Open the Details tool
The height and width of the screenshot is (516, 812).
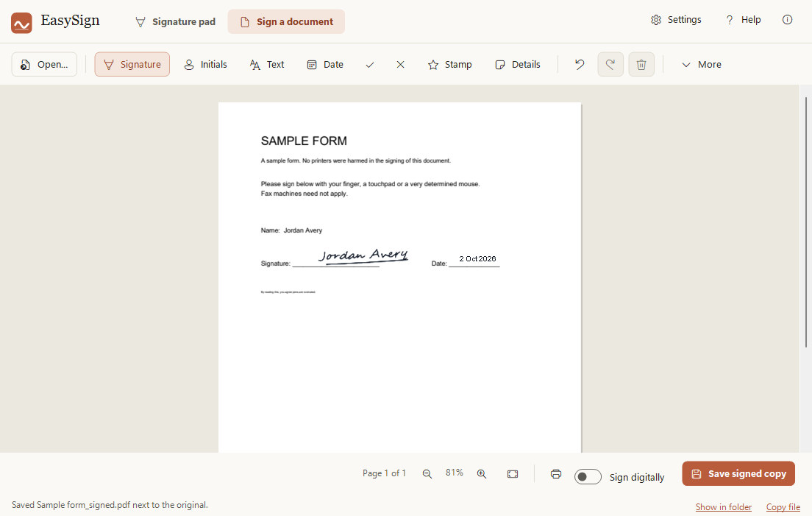pos(518,64)
